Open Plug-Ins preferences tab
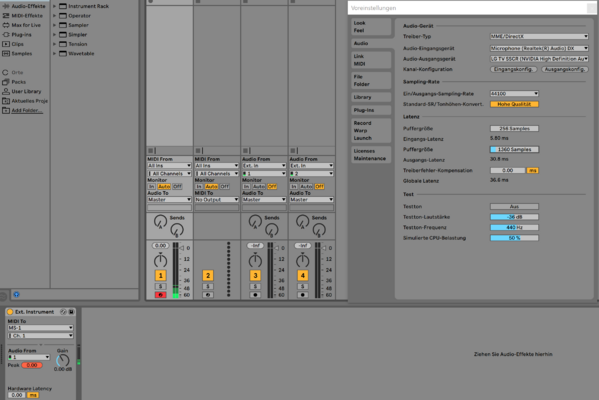 pyautogui.click(x=371, y=110)
